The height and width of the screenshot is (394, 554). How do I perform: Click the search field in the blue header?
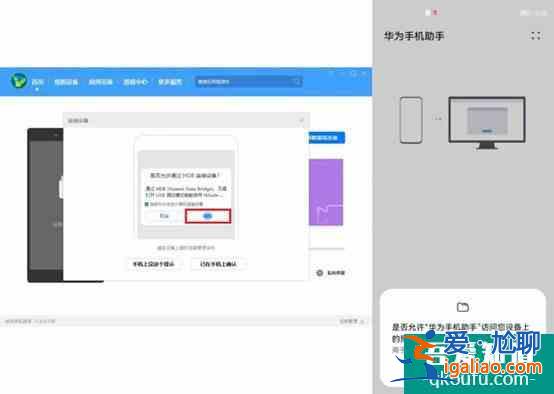pyautogui.click(x=248, y=82)
